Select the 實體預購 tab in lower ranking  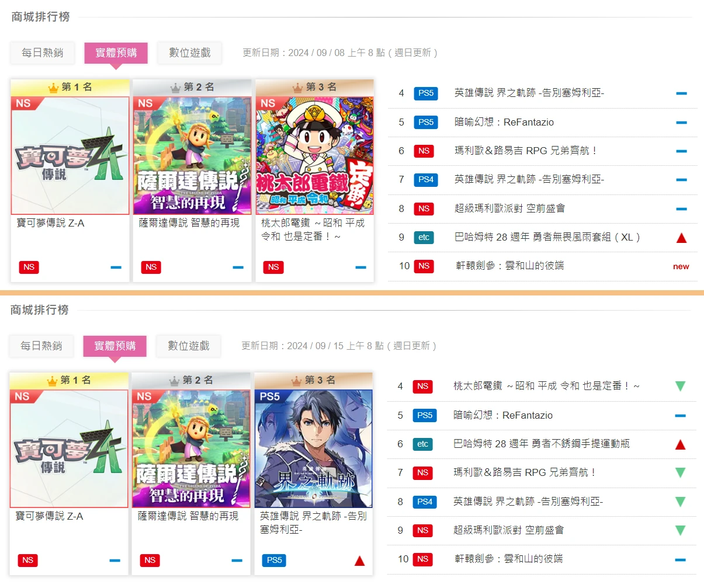pyautogui.click(x=115, y=346)
